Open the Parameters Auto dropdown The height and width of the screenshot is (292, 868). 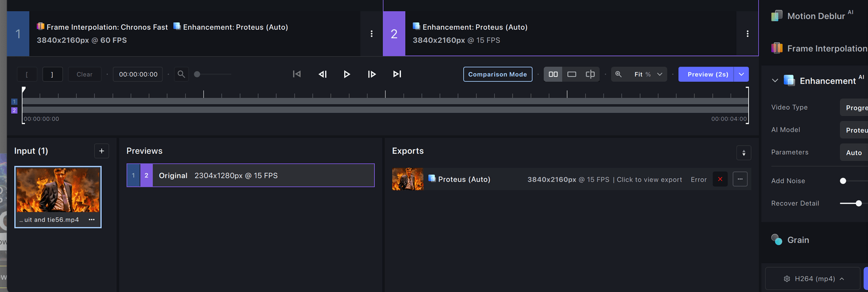coord(854,153)
